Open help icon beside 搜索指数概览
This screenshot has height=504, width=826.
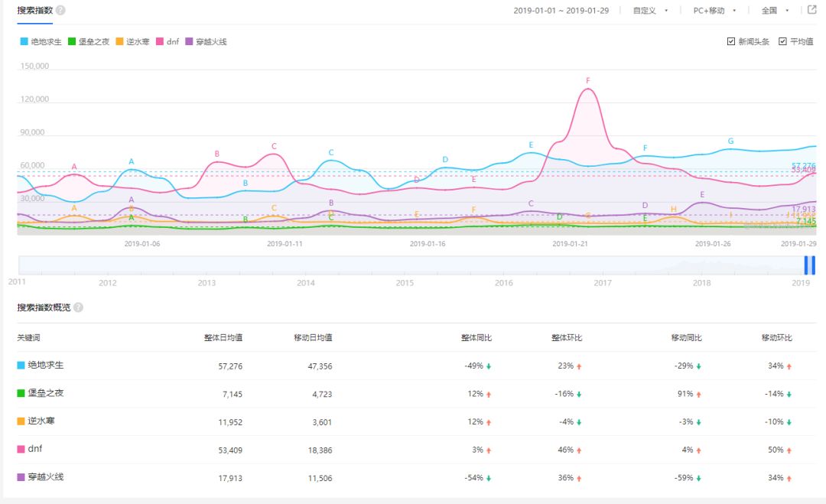[78, 307]
